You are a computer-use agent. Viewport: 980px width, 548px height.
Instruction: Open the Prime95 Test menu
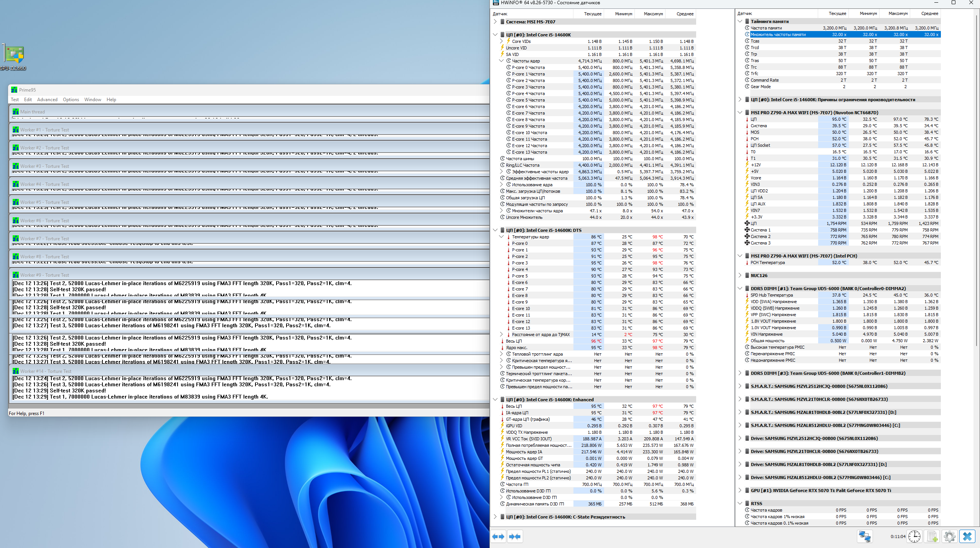[15, 100]
